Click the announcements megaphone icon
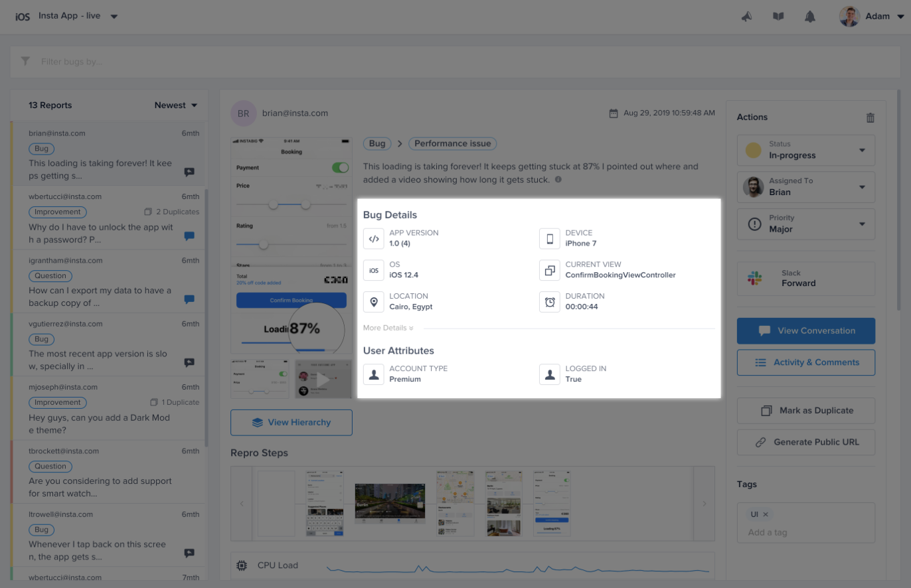This screenshot has height=588, width=911. coord(746,17)
